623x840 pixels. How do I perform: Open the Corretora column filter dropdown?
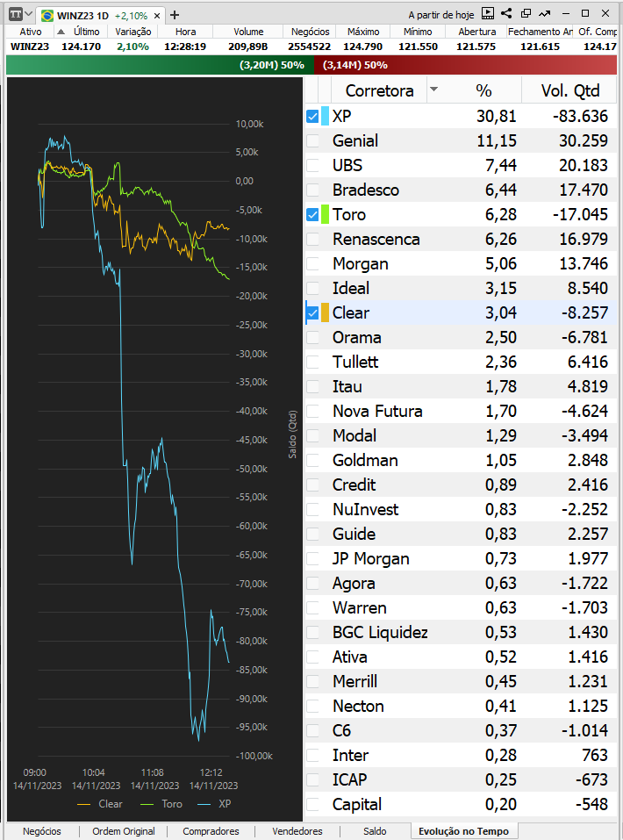tap(433, 90)
